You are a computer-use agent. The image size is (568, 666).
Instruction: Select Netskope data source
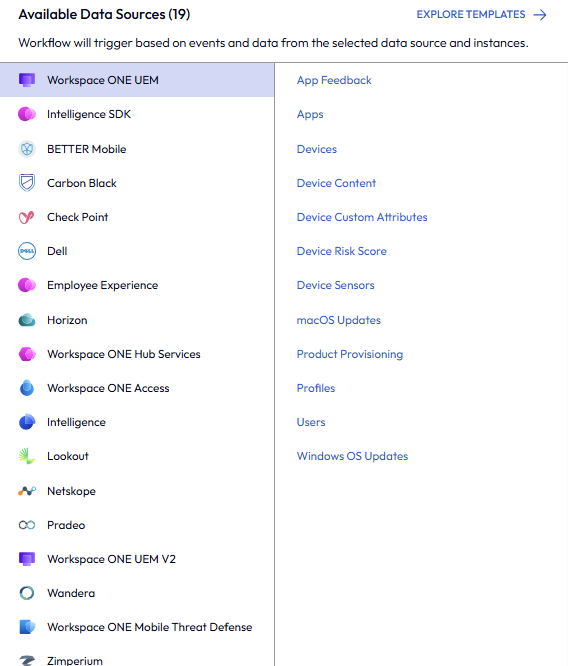pyautogui.click(x=137, y=491)
